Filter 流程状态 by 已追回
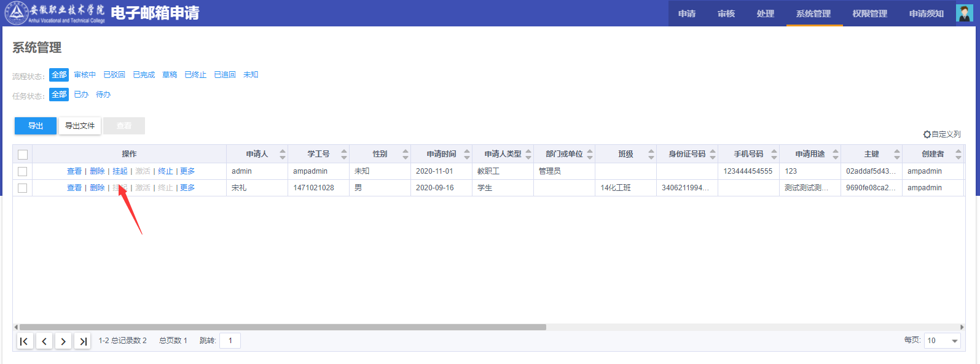This screenshot has height=364, width=980. pyautogui.click(x=225, y=75)
